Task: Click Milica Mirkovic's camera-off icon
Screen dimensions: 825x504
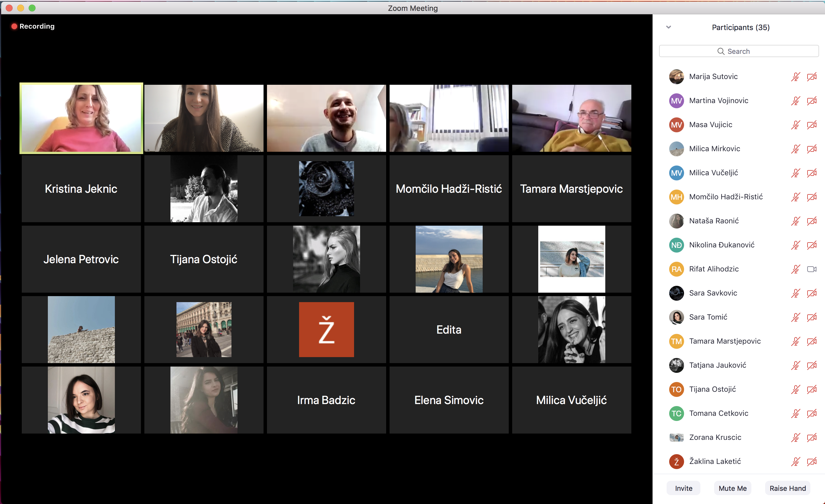Action: 812,149
